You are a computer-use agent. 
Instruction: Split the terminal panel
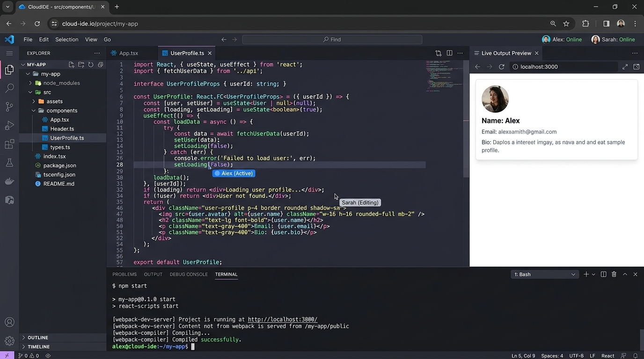(603, 274)
